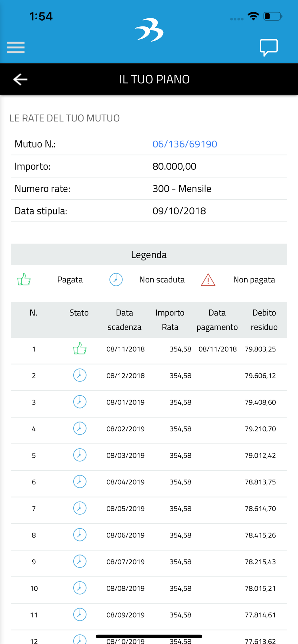Tap the green thumbs-up on installment 1
The width and height of the screenshot is (298, 644).
80,349
